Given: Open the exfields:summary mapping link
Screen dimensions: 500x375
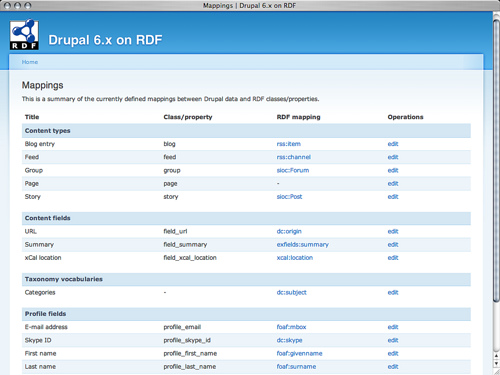Looking at the screenshot, I should 303,245.
